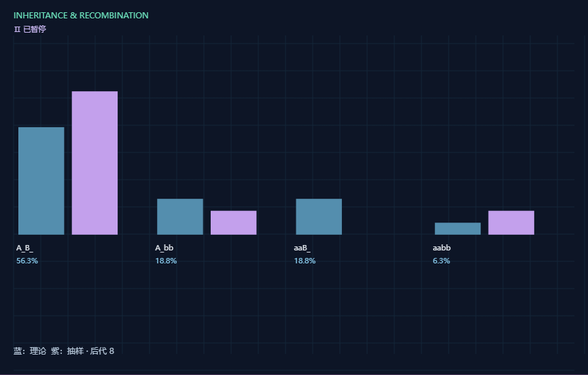Click the 6.3% percentage value
This screenshot has height=375, width=588.
(x=441, y=261)
